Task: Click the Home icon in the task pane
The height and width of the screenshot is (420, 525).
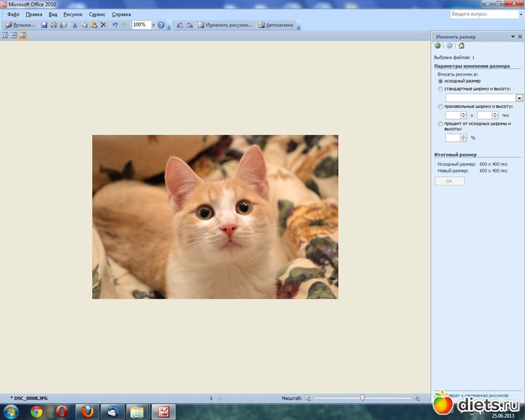Action: [461, 46]
